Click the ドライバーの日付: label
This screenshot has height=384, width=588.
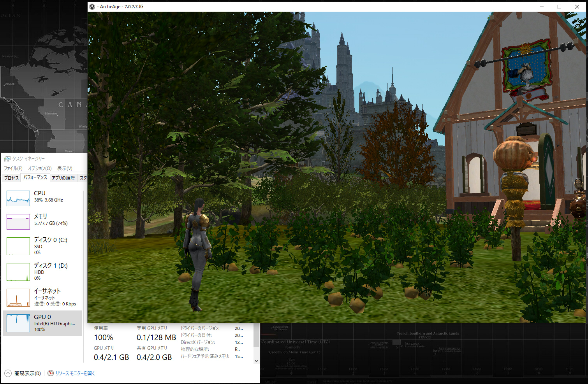pyautogui.click(x=196, y=335)
